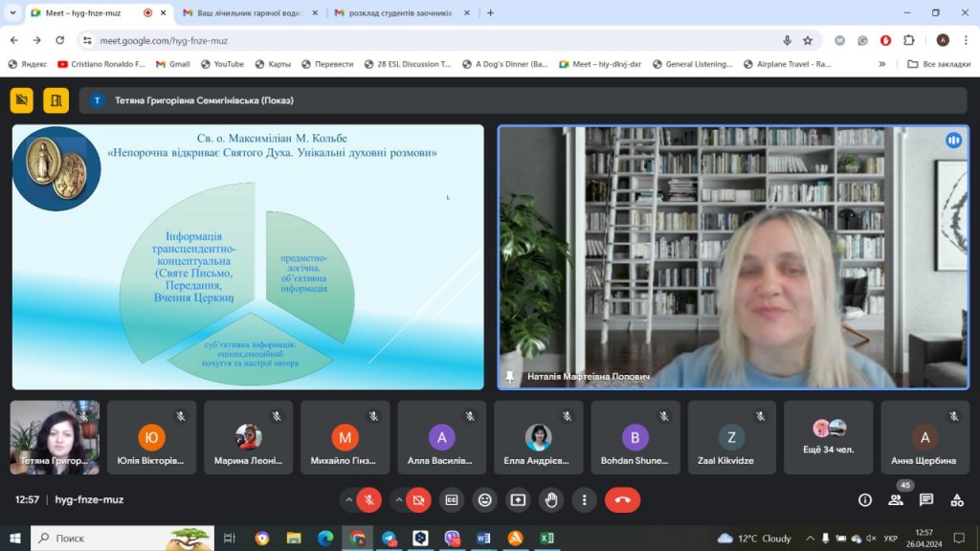Unmute the microphone
This screenshot has height=551, width=980.
(369, 499)
